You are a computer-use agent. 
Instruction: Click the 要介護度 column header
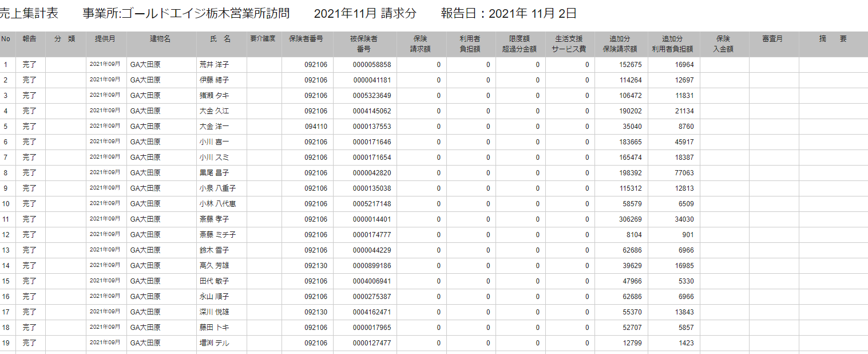tap(263, 39)
